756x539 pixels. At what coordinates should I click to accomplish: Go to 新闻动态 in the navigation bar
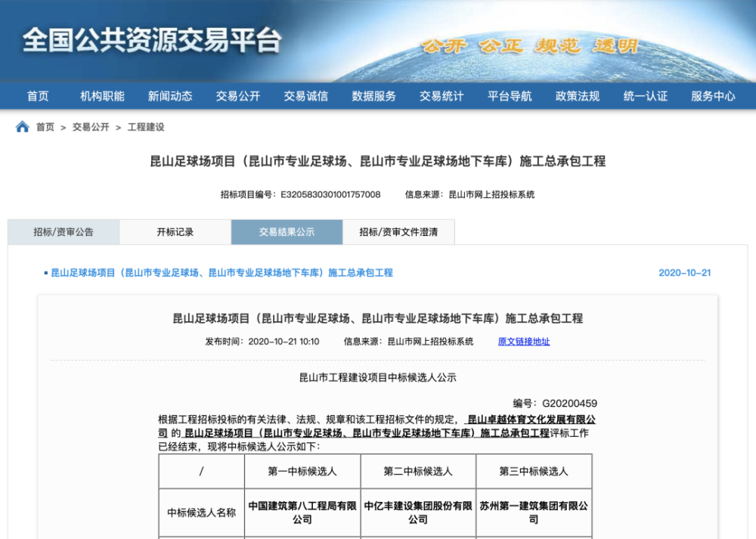pyautogui.click(x=170, y=97)
